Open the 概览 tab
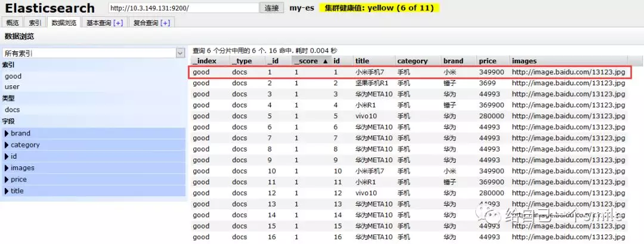Screen dimensions: 644x244 point(11,23)
